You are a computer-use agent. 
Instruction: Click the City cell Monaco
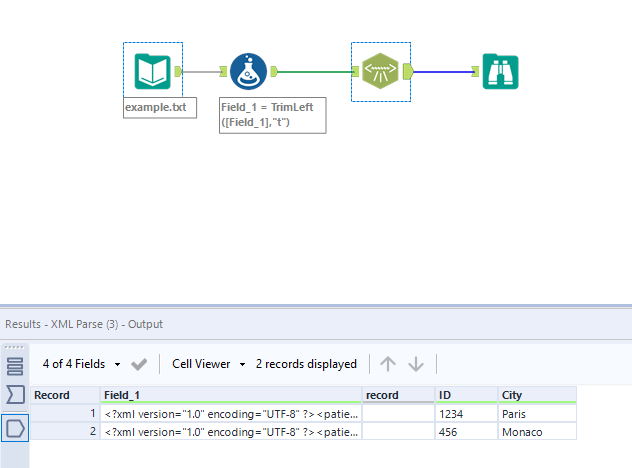click(x=537, y=432)
